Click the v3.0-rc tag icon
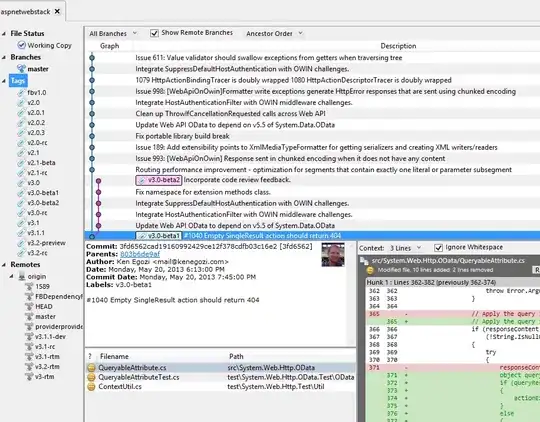 point(21,213)
